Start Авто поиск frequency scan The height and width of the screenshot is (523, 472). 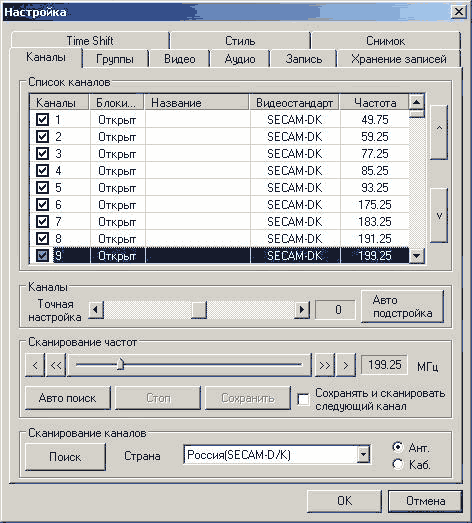click(68, 398)
